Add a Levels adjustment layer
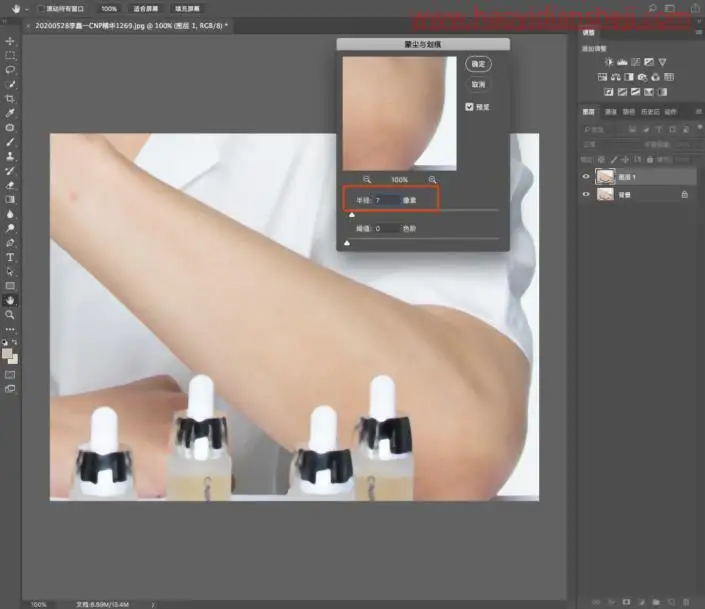 622,62
